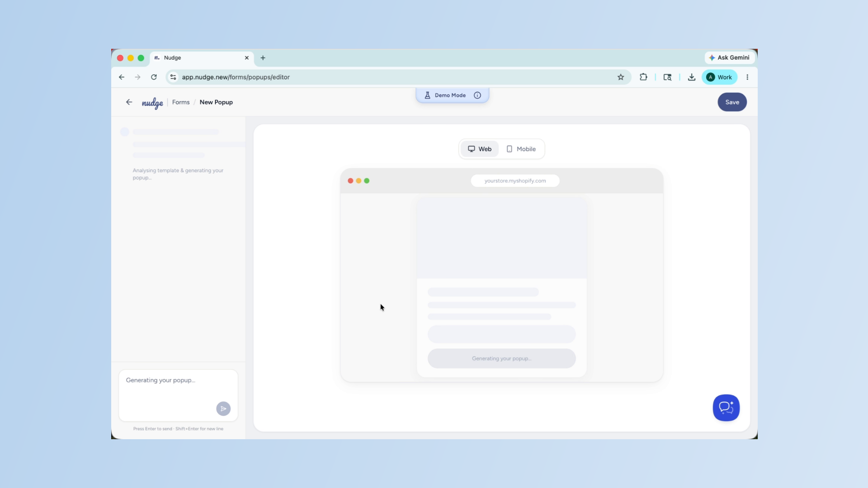Click Analysing template status text

tap(178, 174)
